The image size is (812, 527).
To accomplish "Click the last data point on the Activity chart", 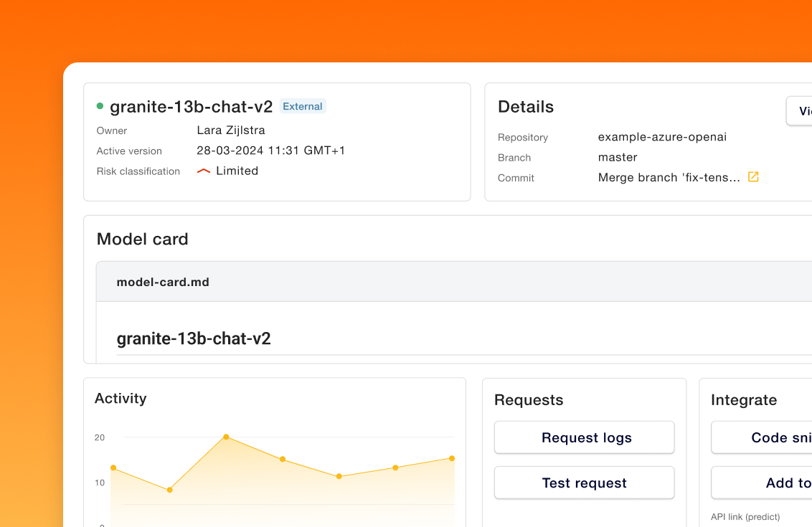I will click(452, 458).
